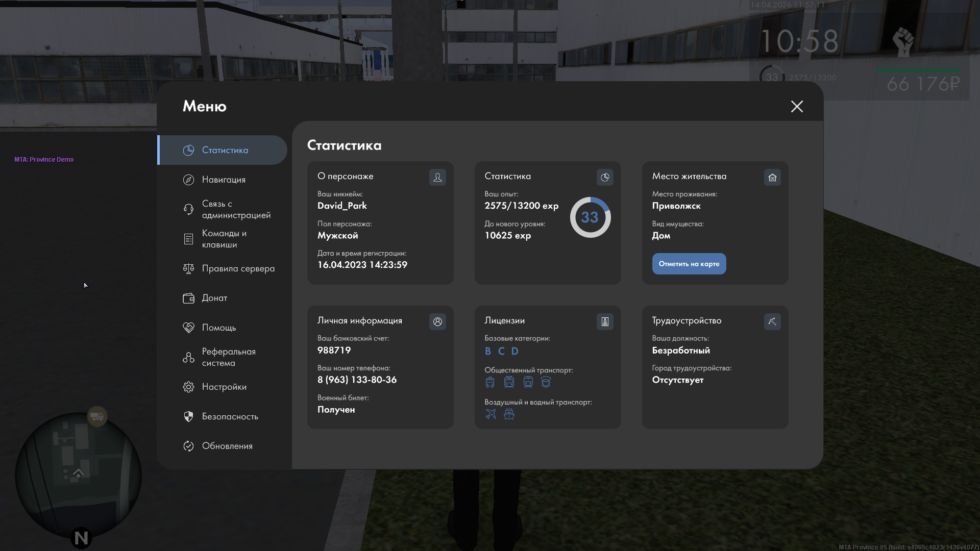Image resolution: width=980 pixels, height=551 pixels.
Task: Close the Меню window with X
Action: pyautogui.click(x=797, y=106)
